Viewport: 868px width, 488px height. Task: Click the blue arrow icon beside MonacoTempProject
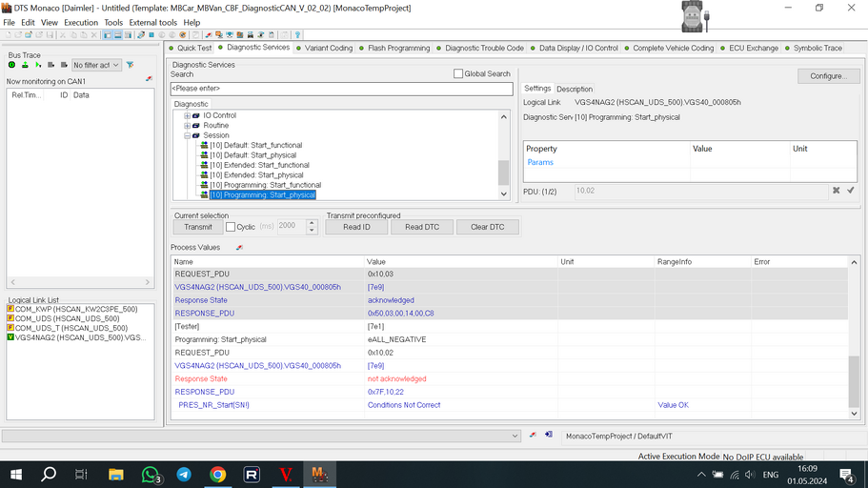click(x=549, y=435)
